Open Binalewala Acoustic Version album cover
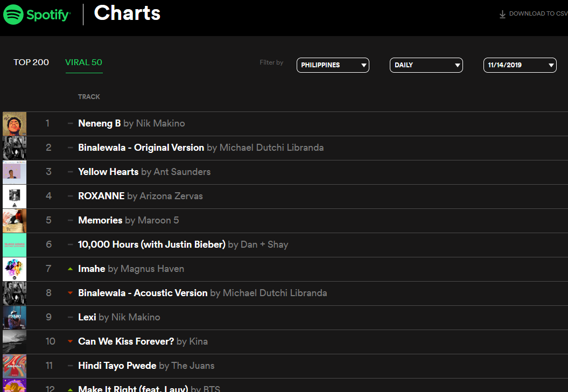568x392 pixels. click(15, 293)
